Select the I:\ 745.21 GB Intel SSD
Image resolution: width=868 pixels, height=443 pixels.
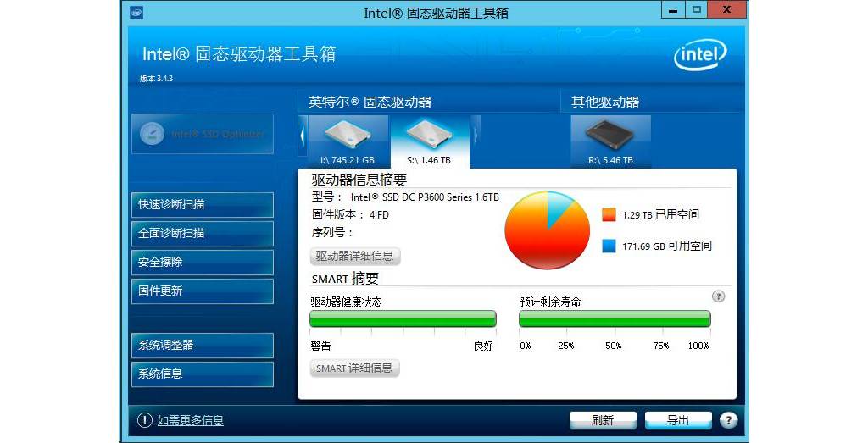click(x=348, y=141)
